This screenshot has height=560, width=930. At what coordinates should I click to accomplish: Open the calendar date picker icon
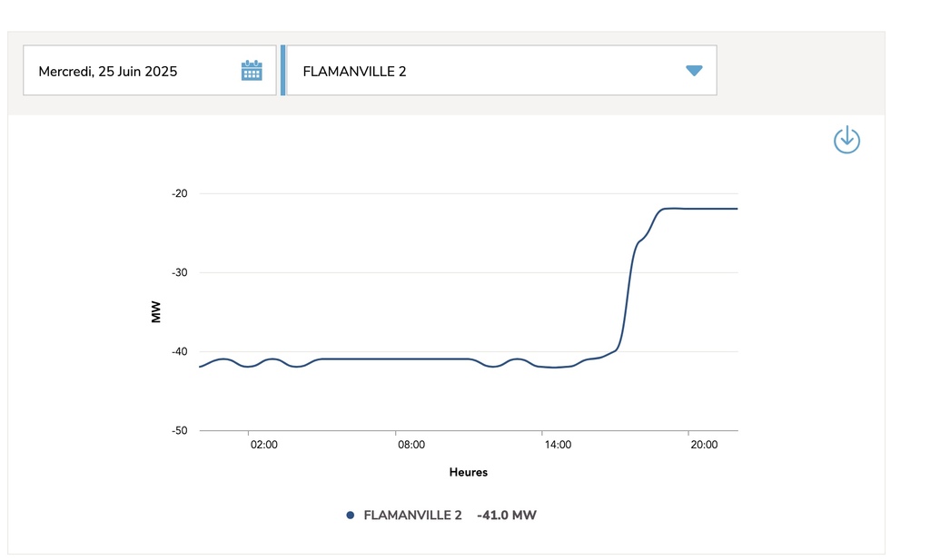tap(252, 71)
